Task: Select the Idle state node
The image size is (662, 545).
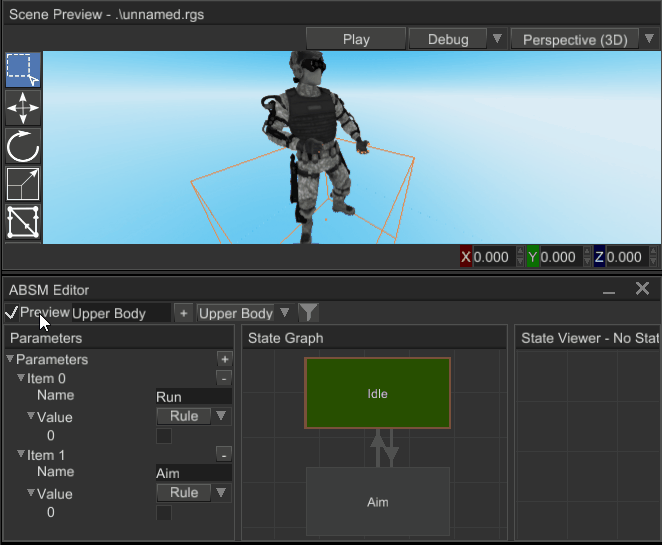Action: (377, 393)
